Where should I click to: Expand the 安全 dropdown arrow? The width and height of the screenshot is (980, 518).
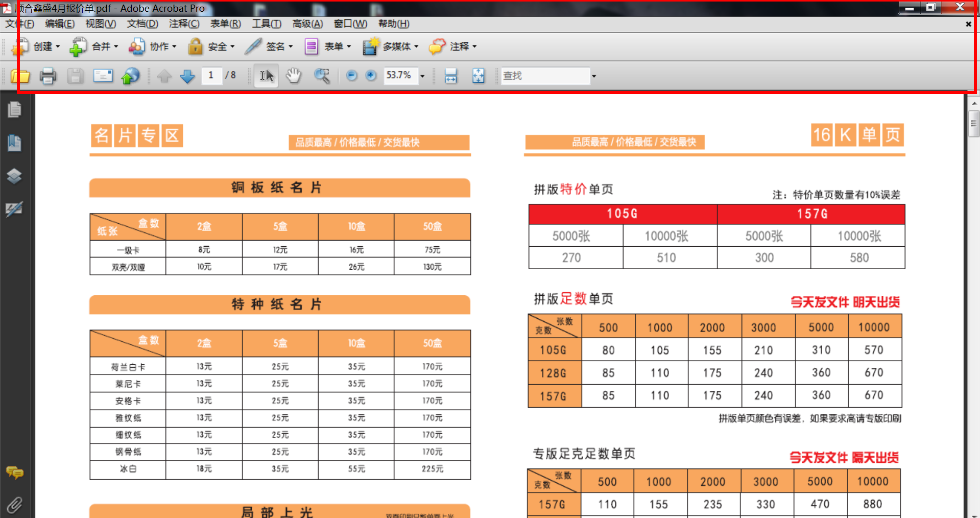pyautogui.click(x=232, y=46)
